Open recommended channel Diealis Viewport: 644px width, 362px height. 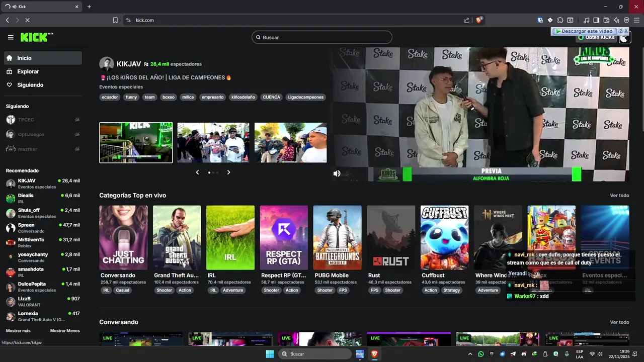click(43, 198)
